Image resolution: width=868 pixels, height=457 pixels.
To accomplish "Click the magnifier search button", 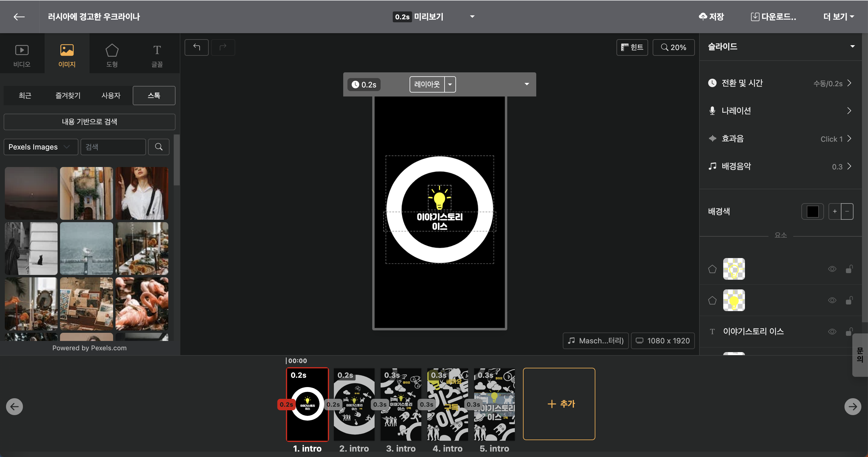I will 159,147.
